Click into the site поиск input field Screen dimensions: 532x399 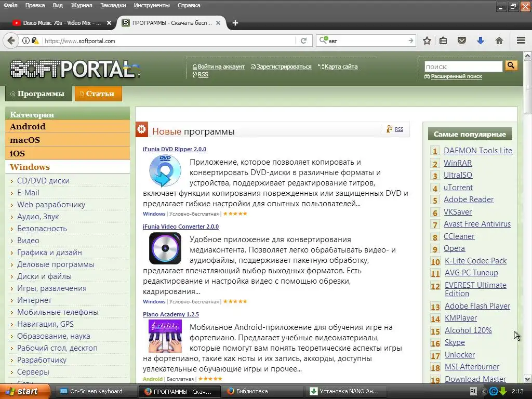click(x=463, y=66)
